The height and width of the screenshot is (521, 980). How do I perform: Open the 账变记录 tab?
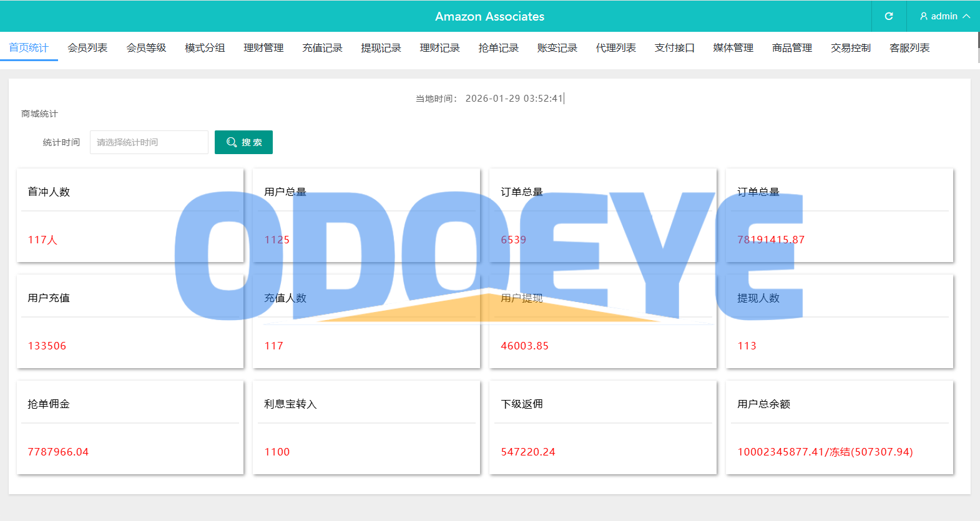coord(557,48)
